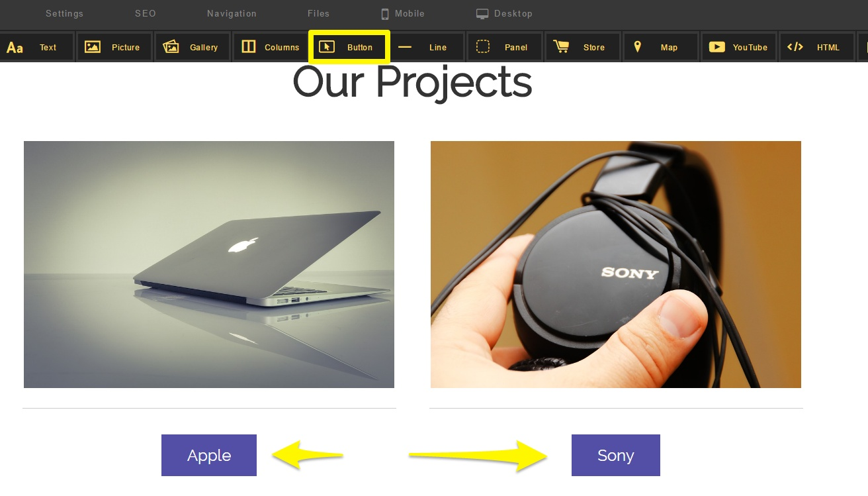Click the purple Sony button
The width and height of the screenshot is (868, 496).
tap(616, 455)
